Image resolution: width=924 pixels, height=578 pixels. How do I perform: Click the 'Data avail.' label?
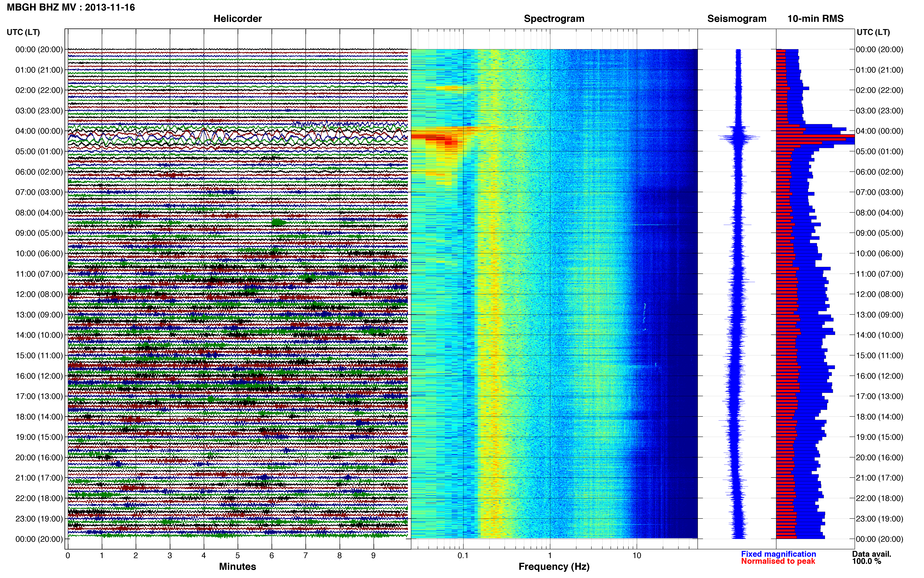(x=872, y=554)
